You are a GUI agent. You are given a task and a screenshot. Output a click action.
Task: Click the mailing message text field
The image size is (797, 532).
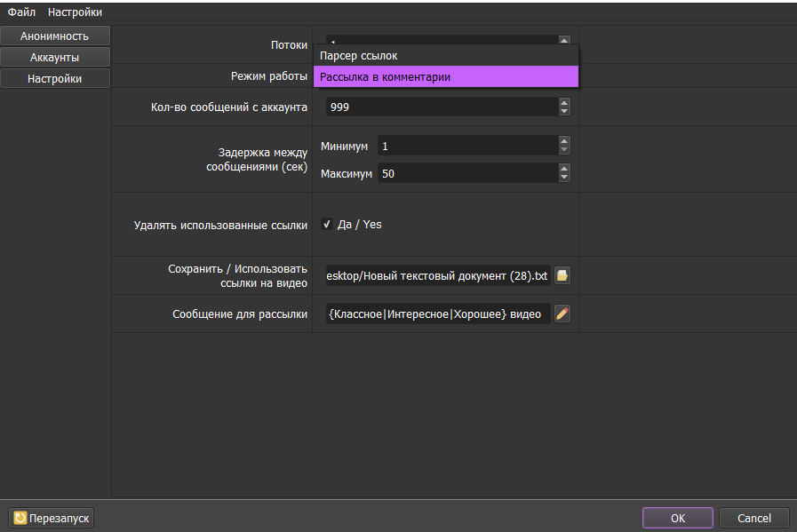pyautogui.click(x=438, y=314)
